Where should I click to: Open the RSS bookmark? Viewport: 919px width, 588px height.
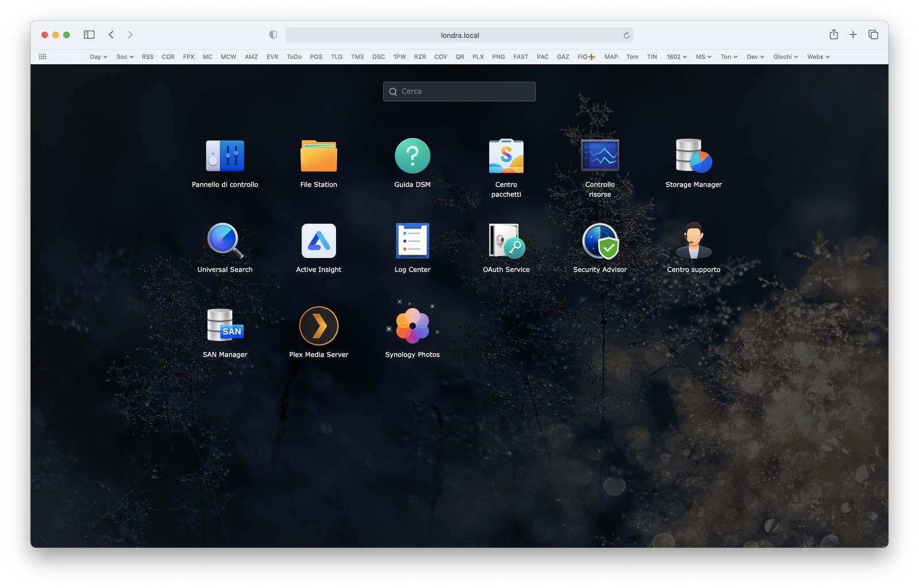coord(148,57)
